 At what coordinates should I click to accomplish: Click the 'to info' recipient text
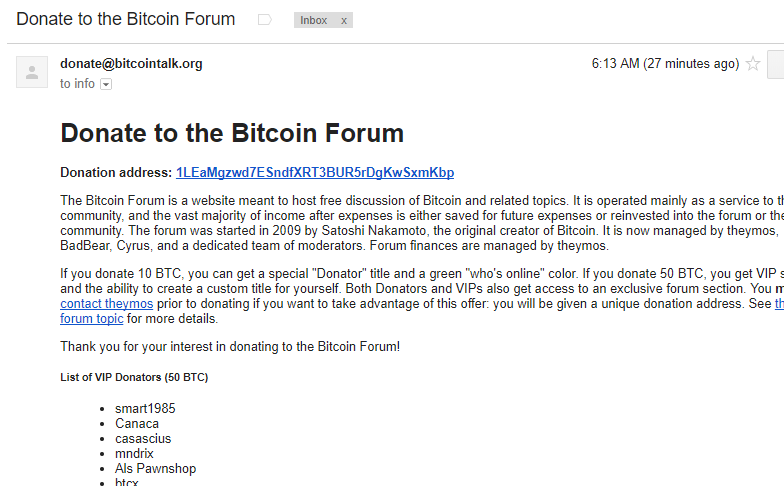[x=78, y=84]
